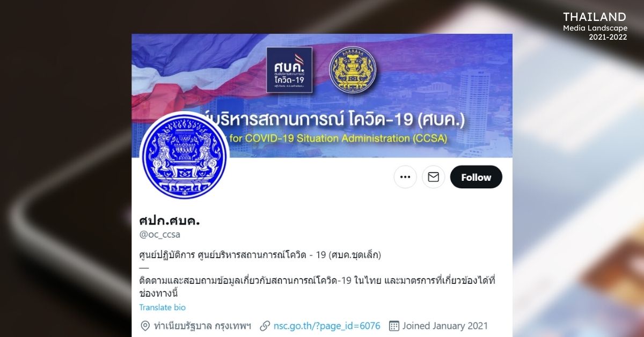Image resolution: width=644 pixels, height=337 pixels.
Task: Click the Joined January 2021 text
Action: [x=445, y=326]
